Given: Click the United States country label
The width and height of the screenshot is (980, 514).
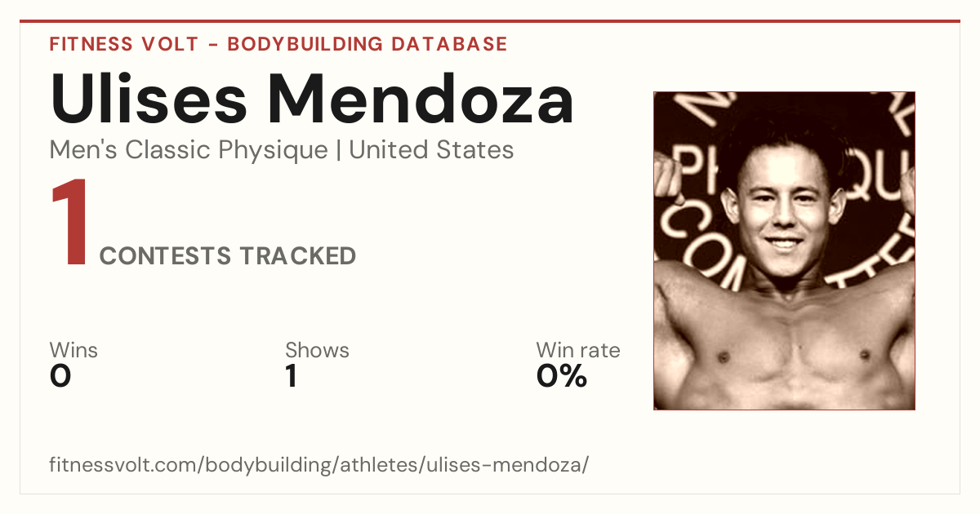Looking at the screenshot, I should pos(431,150).
